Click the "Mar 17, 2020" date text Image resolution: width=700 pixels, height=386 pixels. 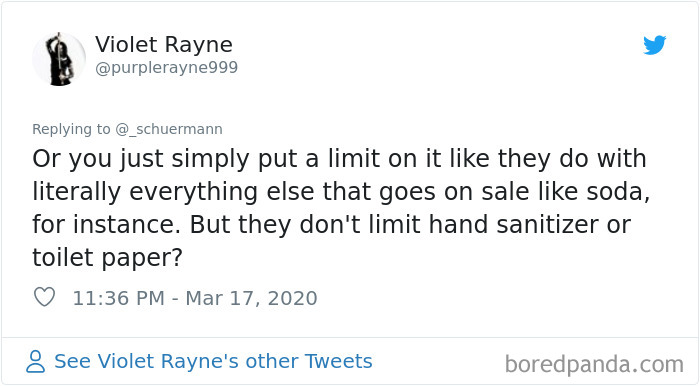pos(251,298)
